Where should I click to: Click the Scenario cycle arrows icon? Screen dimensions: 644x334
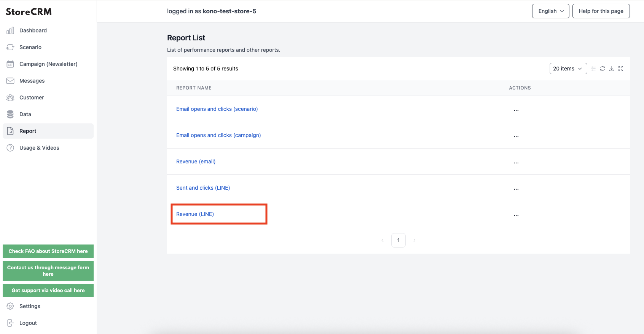(10, 47)
